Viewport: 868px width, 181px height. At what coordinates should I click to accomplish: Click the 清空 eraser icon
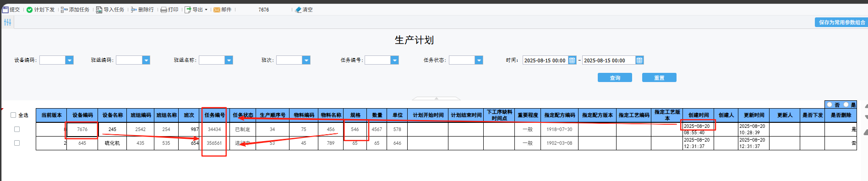(298, 10)
